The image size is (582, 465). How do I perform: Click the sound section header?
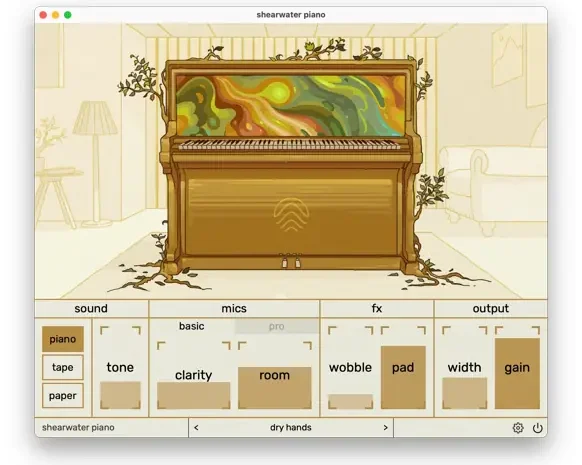[91, 308]
